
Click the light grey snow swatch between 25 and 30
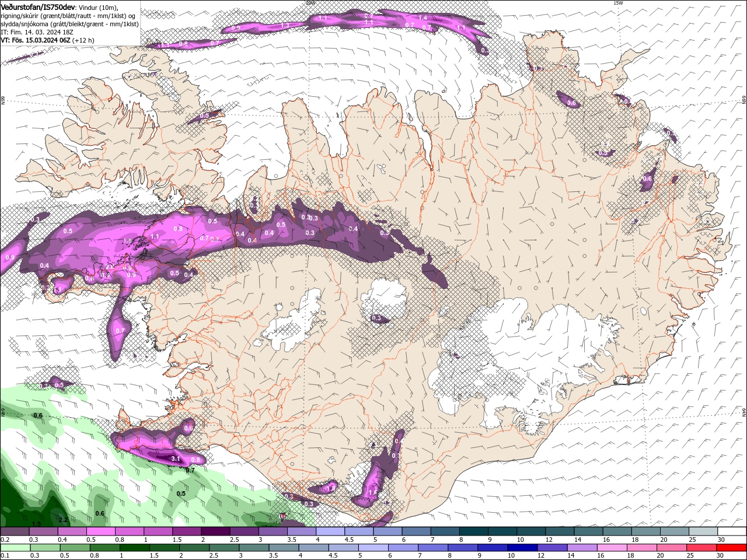click(x=703, y=532)
